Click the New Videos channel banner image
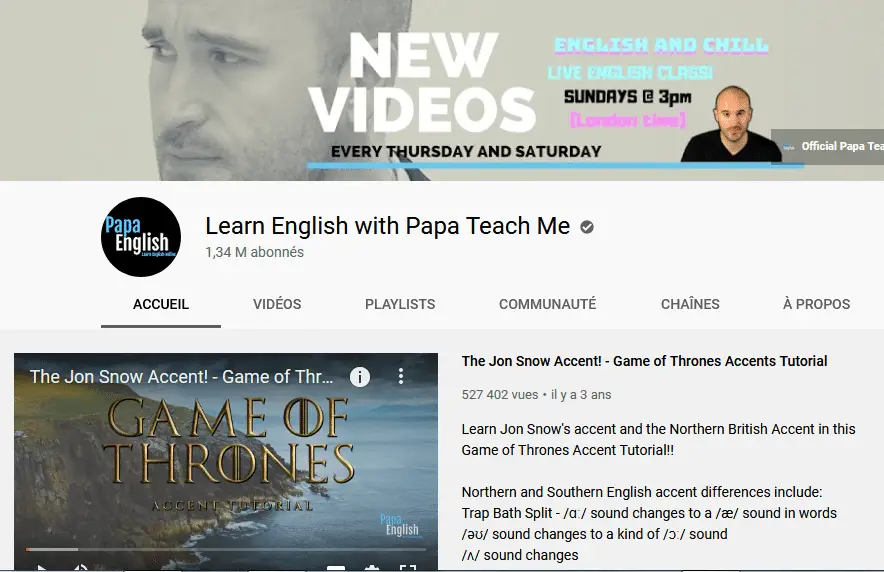Viewport: 884px width, 572px height. coord(442,90)
